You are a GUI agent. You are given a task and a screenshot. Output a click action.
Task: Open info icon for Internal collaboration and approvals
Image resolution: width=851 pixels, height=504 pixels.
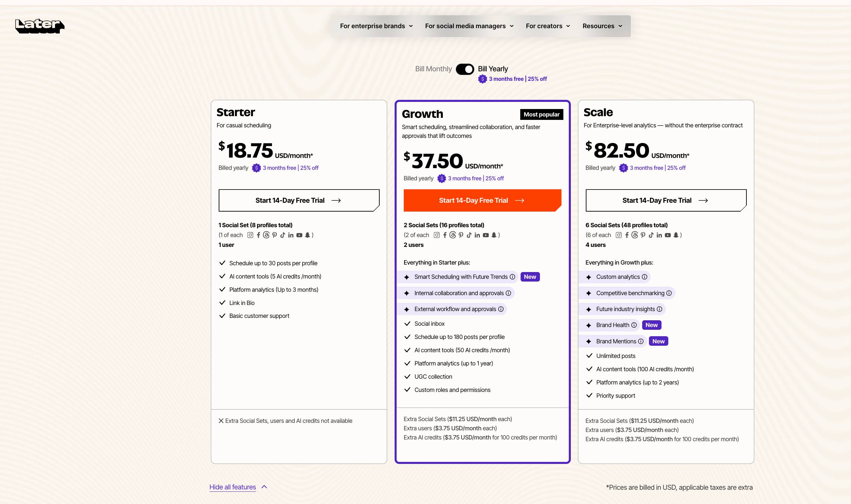508,293
